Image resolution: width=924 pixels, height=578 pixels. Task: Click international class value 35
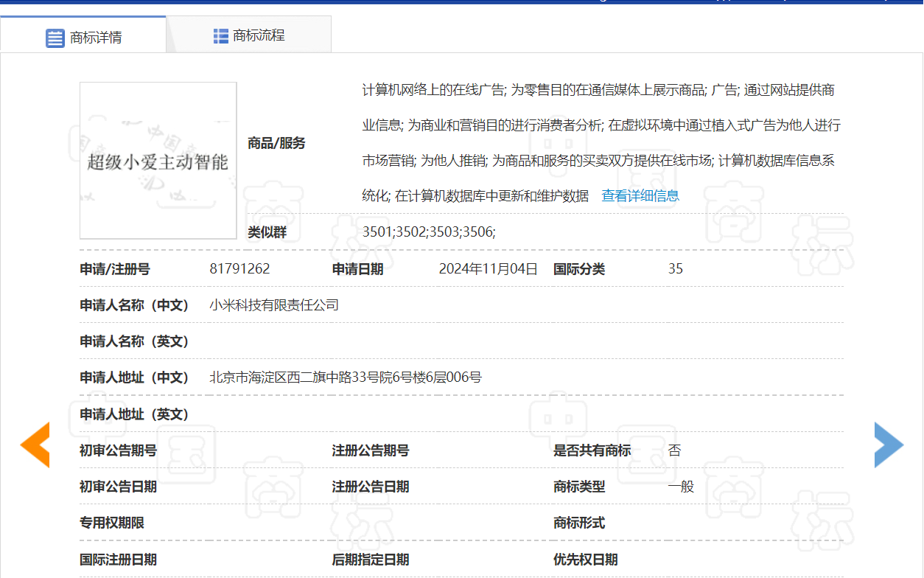675,269
